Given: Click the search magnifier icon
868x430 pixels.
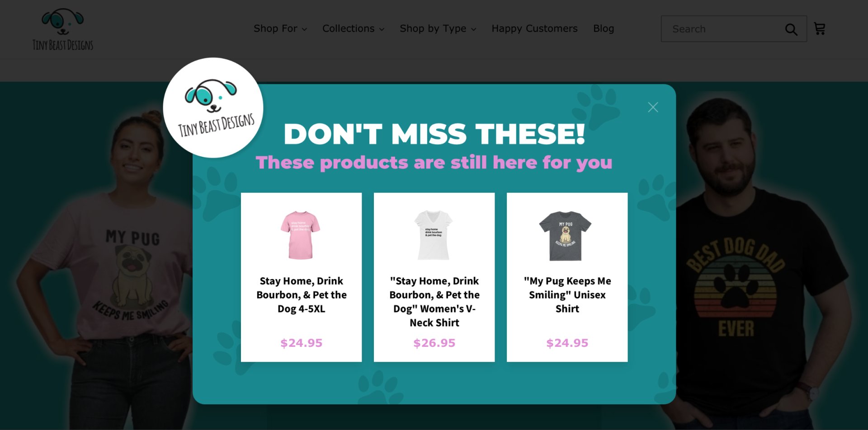Looking at the screenshot, I should click(x=791, y=29).
